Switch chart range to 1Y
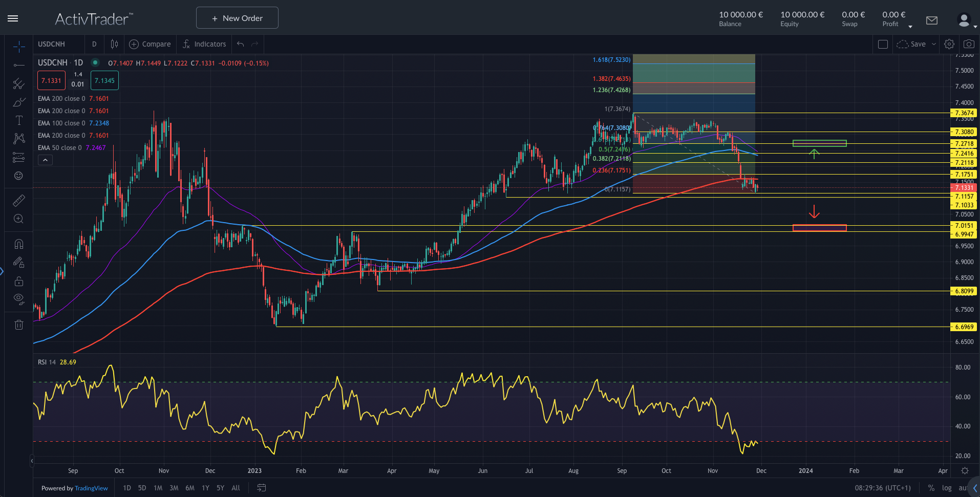Image resolution: width=980 pixels, height=497 pixels. [x=205, y=488]
